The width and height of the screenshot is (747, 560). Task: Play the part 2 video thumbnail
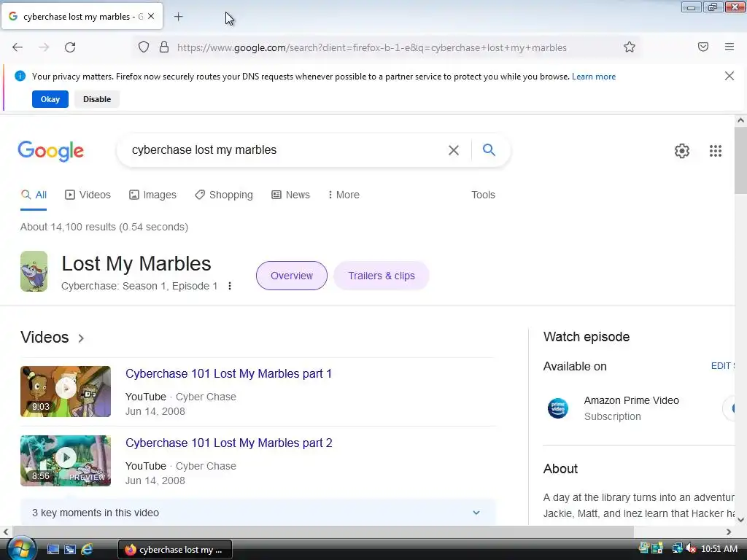66,461
